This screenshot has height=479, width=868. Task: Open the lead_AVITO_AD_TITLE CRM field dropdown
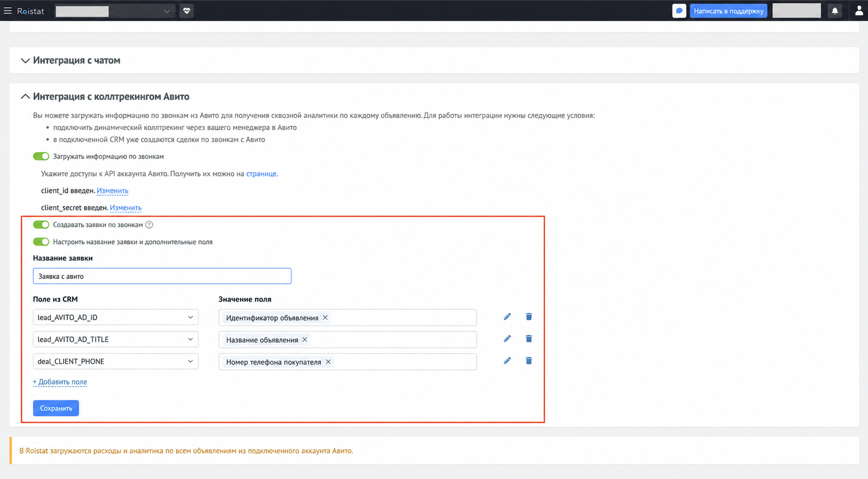point(116,339)
